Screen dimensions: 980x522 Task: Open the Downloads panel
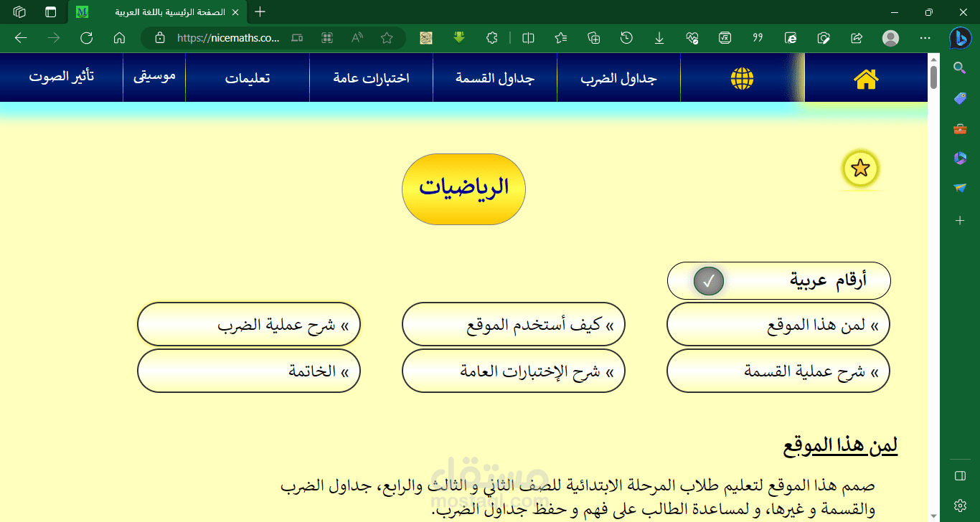(x=659, y=38)
